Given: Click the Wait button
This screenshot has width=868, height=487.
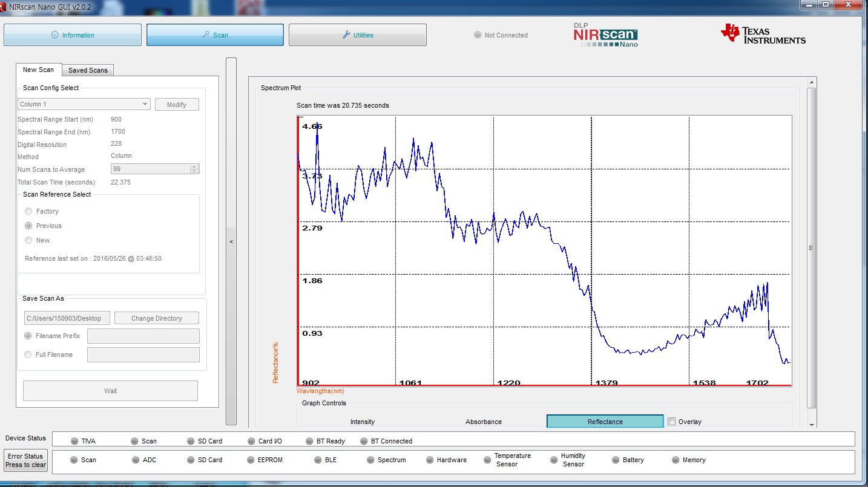Looking at the screenshot, I should (110, 391).
